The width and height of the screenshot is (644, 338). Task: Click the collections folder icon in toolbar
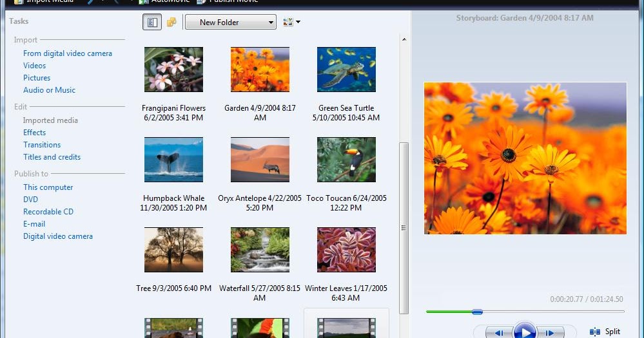[171, 22]
